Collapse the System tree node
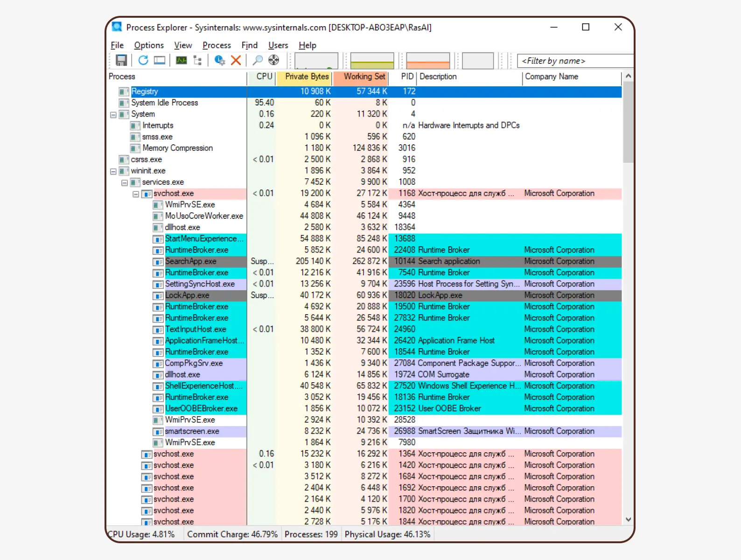Screen dimensions: 741x560 113,114
